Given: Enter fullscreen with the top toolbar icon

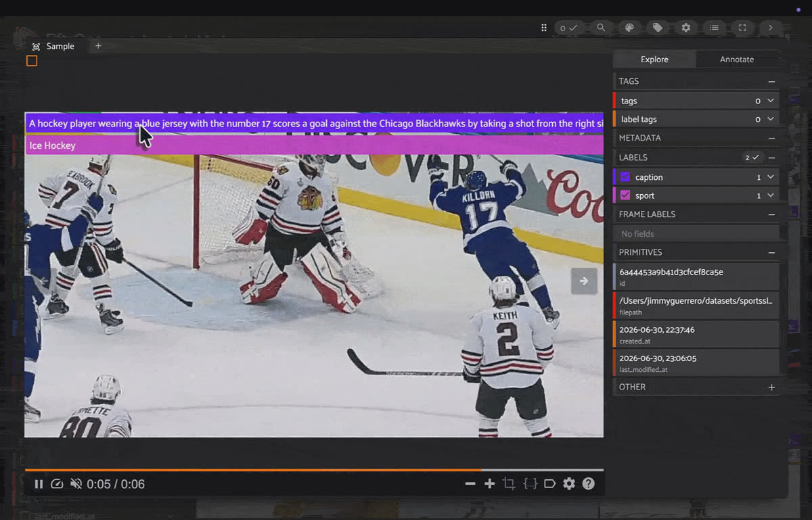Looking at the screenshot, I should [x=742, y=28].
